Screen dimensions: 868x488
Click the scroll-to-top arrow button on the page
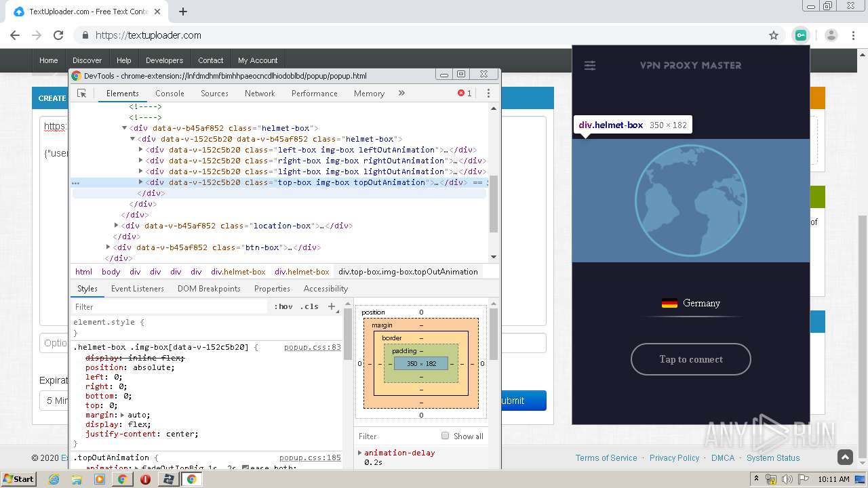pyautogui.click(x=844, y=457)
